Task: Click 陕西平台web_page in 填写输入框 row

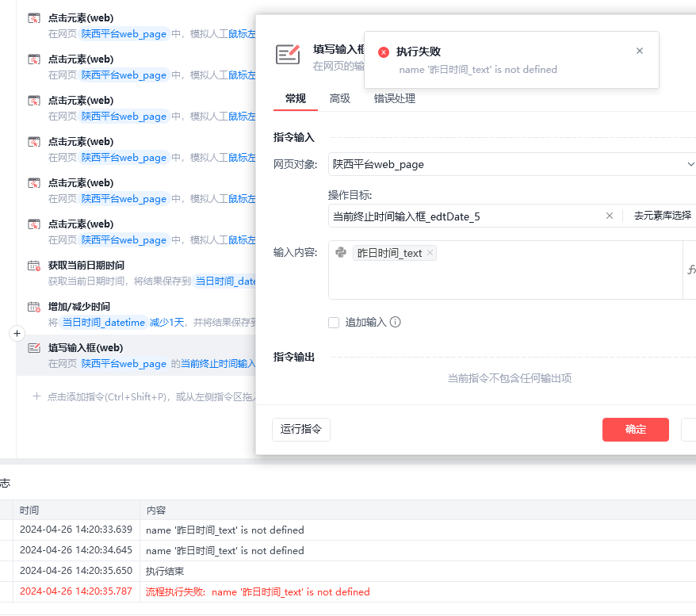Action: (x=124, y=364)
